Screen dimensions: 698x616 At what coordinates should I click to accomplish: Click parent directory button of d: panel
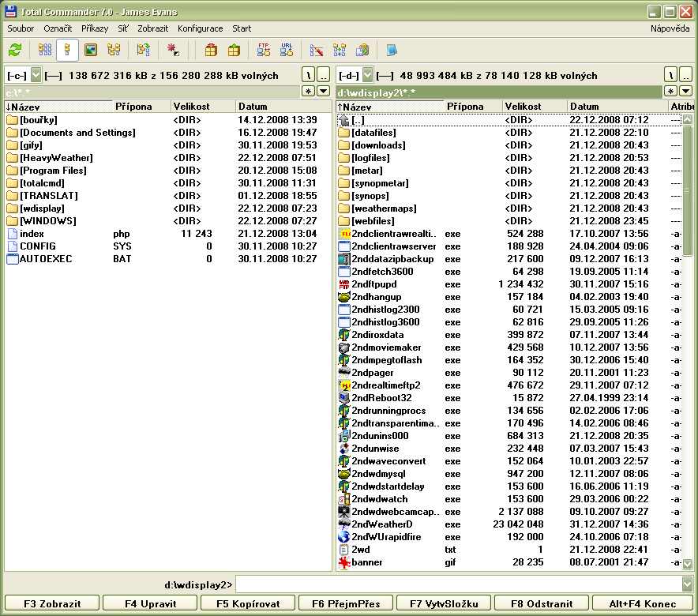686,75
